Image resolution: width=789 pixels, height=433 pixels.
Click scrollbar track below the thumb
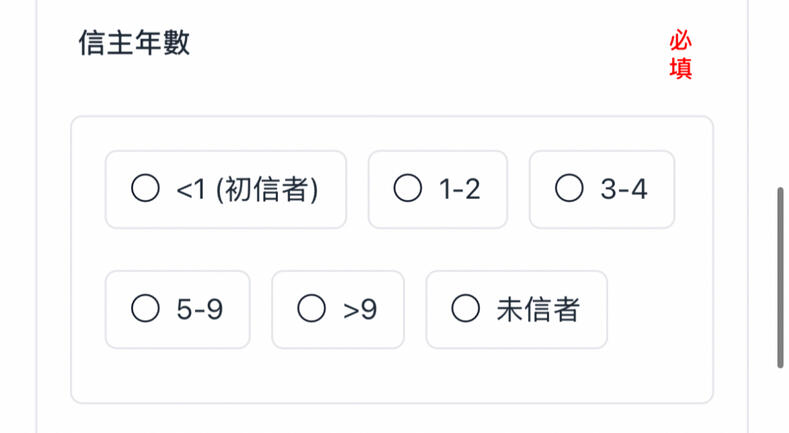(x=780, y=400)
